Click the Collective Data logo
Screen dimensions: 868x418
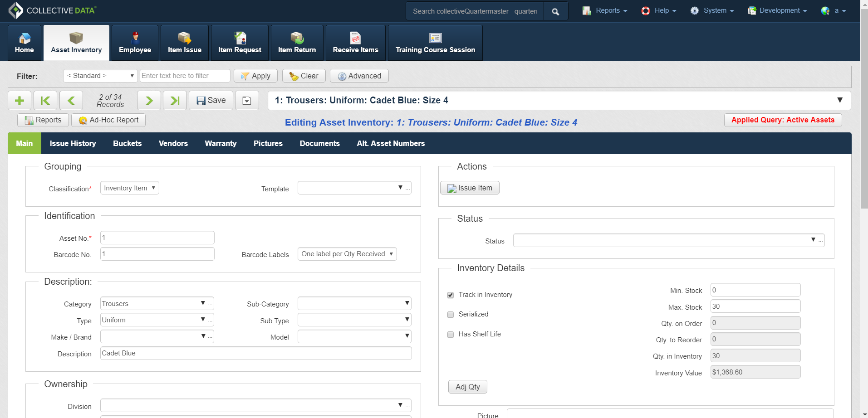pos(52,10)
